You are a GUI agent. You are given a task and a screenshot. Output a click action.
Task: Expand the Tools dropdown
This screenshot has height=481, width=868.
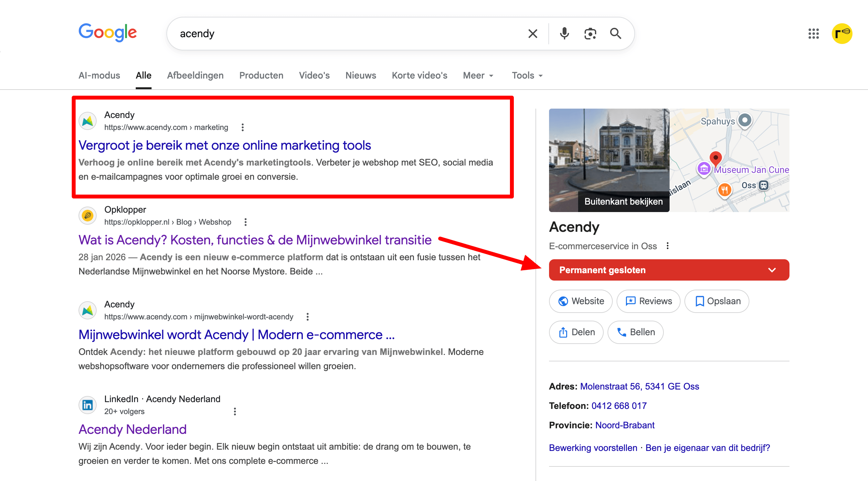tap(527, 76)
